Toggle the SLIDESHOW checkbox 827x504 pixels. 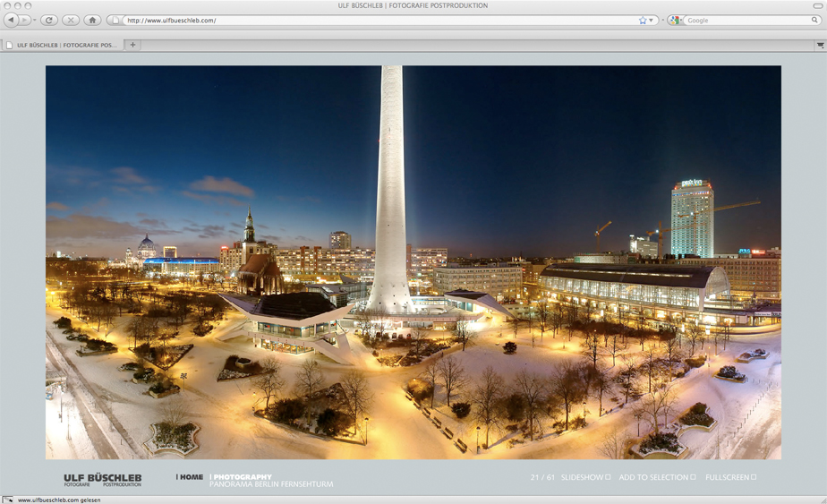pyautogui.click(x=608, y=477)
